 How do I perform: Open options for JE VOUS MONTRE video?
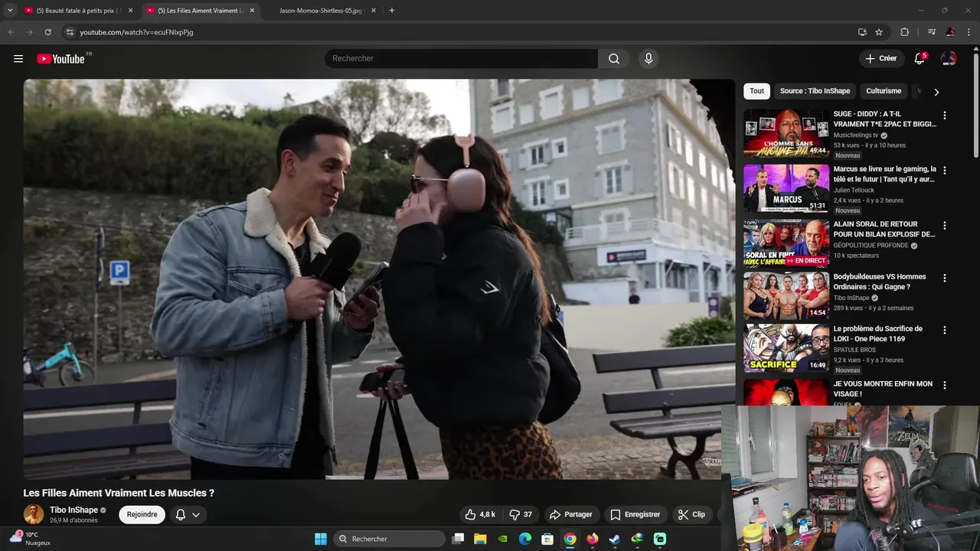pos(944,386)
